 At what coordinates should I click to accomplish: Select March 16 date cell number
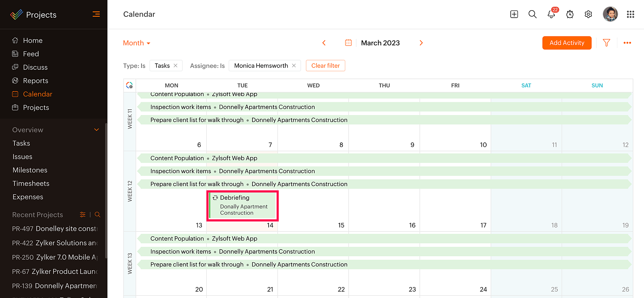[x=412, y=225]
